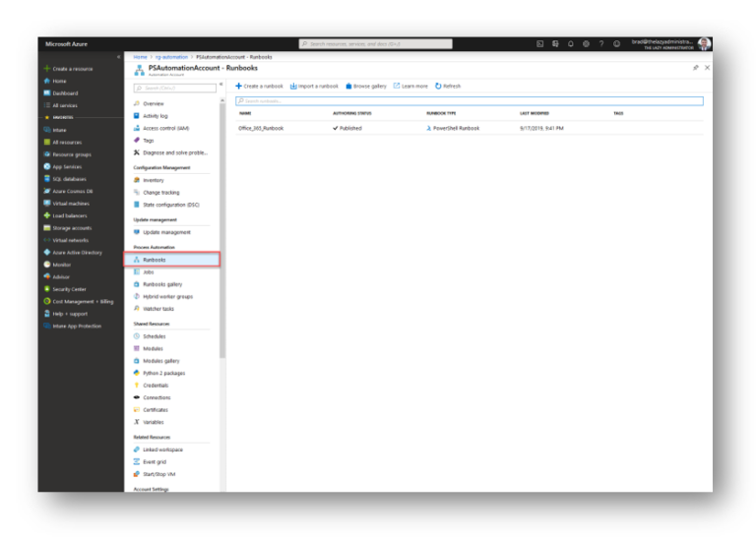The width and height of the screenshot is (756, 538).
Task: Open Intune App Protection
Action: (72, 327)
